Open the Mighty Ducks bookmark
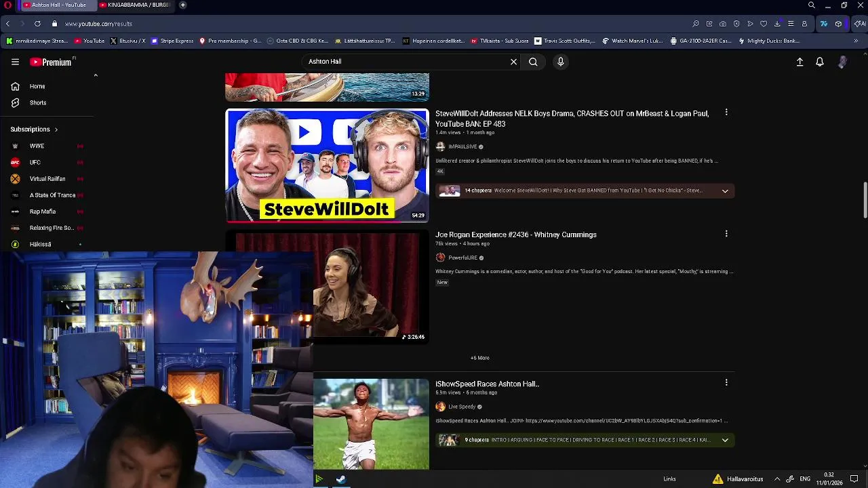 tap(769, 41)
